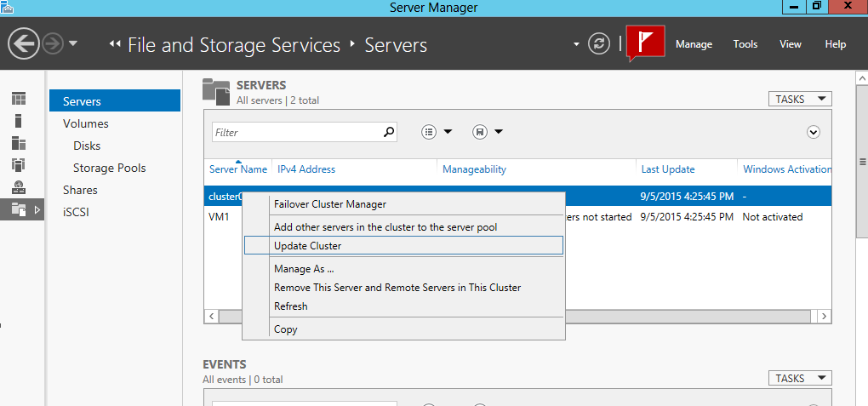Click the forward navigation arrow button
This screenshot has width=868, height=406.
click(53, 43)
